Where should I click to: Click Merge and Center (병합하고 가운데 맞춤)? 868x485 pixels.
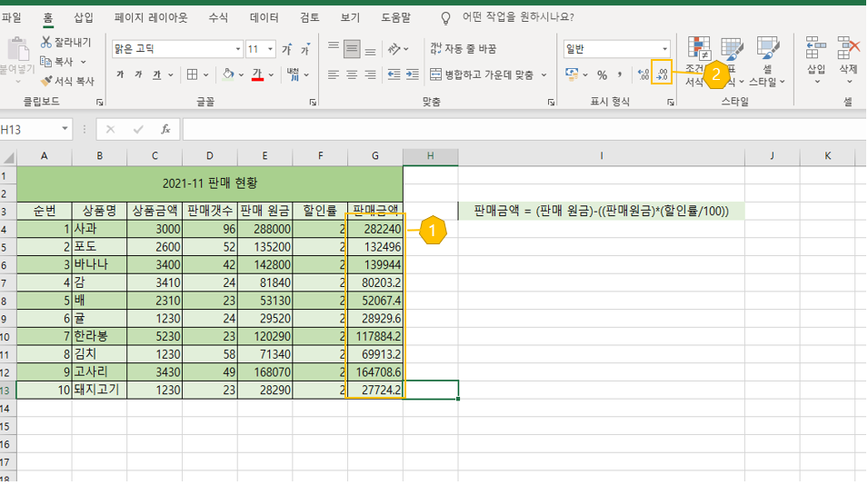(x=482, y=74)
